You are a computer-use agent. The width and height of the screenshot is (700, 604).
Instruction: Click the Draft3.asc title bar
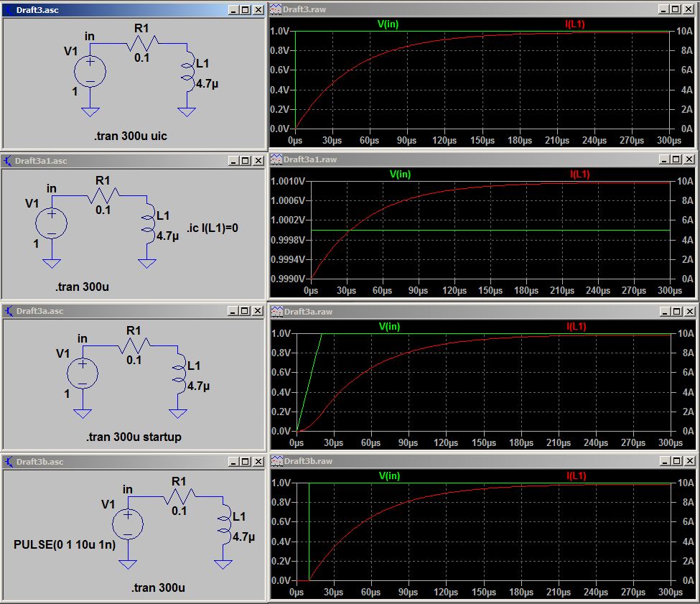[133, 9]
